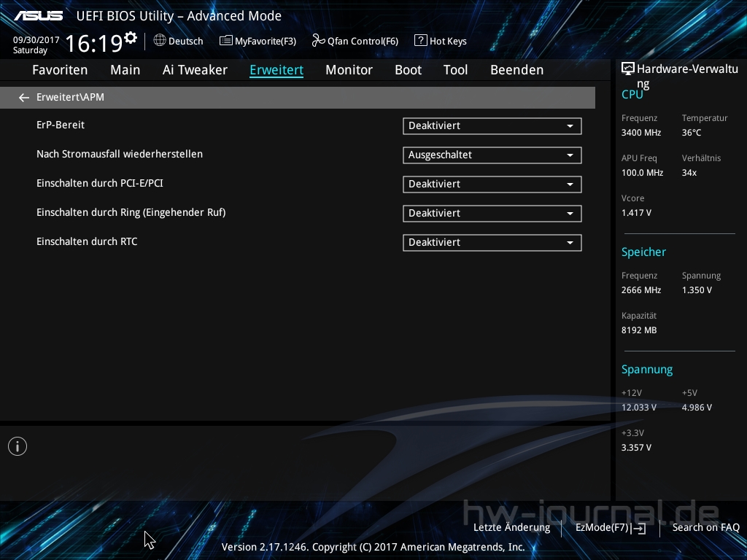Click the Hot Keys question mark icon
The height and width of the screenshot is (560, 747).
point(420,41)
